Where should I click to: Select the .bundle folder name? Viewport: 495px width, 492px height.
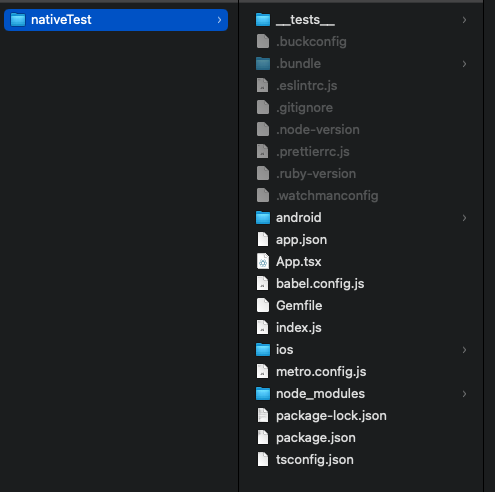(298, 64)
